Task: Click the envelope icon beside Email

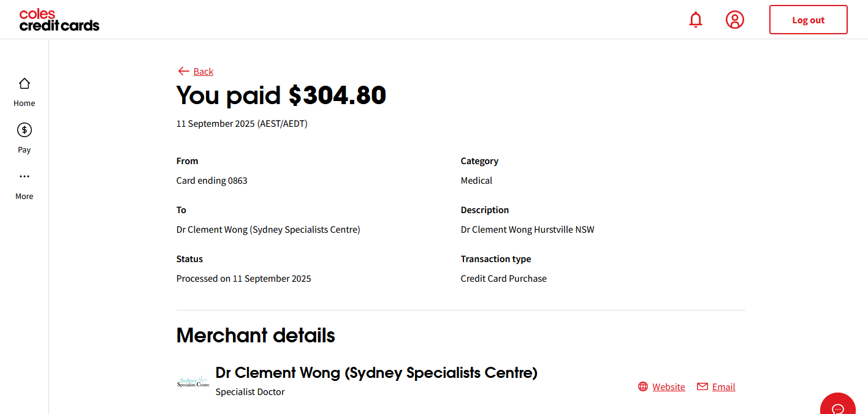Action: click(x=702, y=386)
